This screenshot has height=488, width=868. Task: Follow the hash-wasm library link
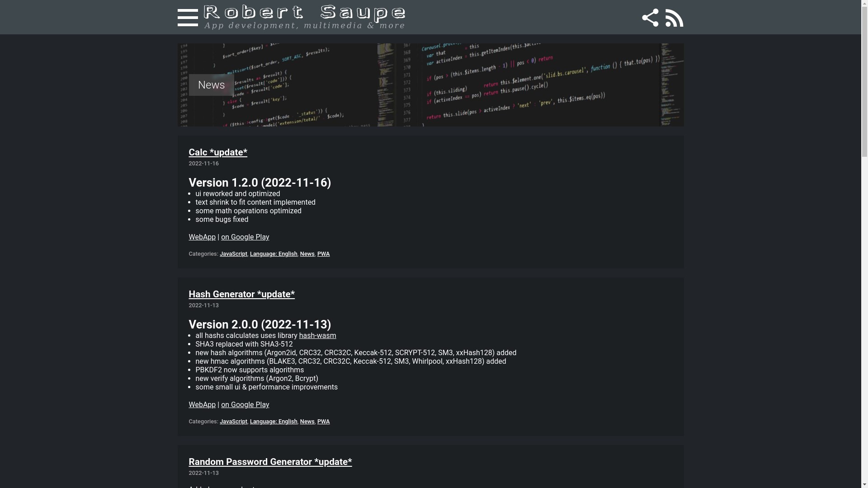click(x=317, y=336)
